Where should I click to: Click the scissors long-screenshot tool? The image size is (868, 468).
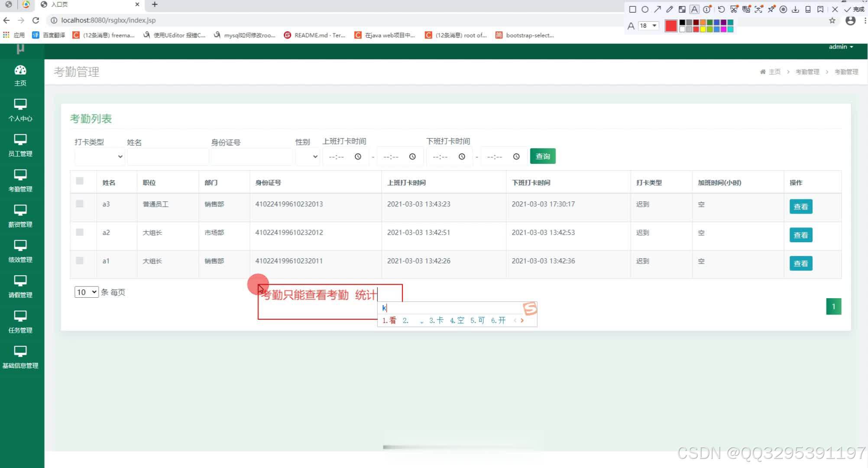(734, 10)
